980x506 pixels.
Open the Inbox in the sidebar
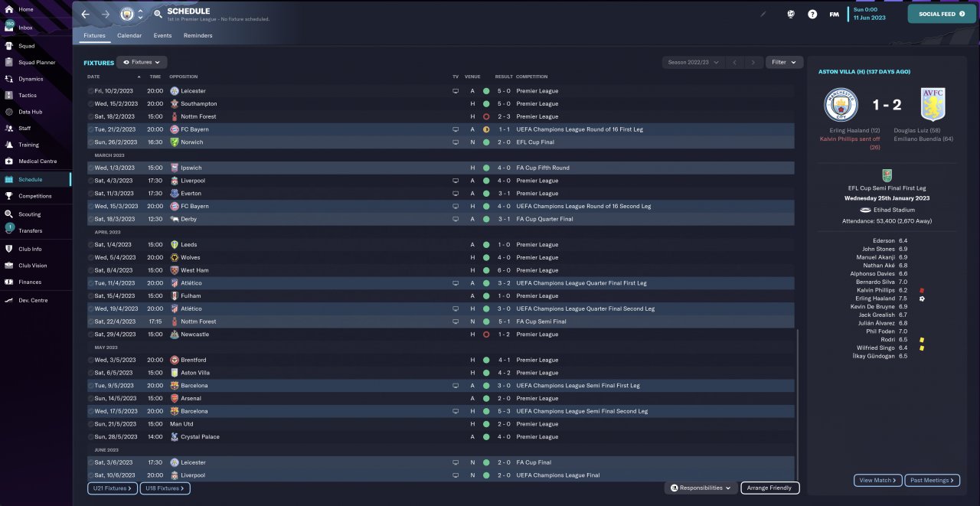(x=35, y=28)
